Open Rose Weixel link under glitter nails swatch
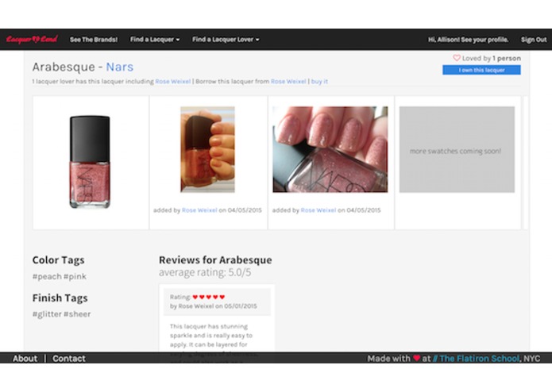The width and height of the screenshot is (552, 392). 318,210
